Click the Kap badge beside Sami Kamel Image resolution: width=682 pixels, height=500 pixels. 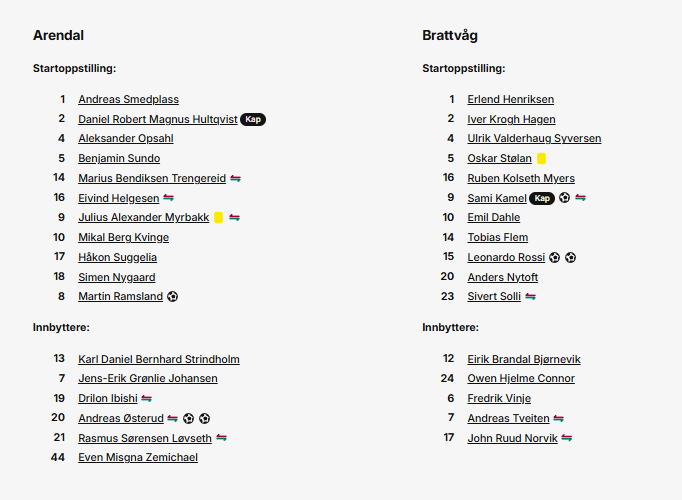pos(542,198)
